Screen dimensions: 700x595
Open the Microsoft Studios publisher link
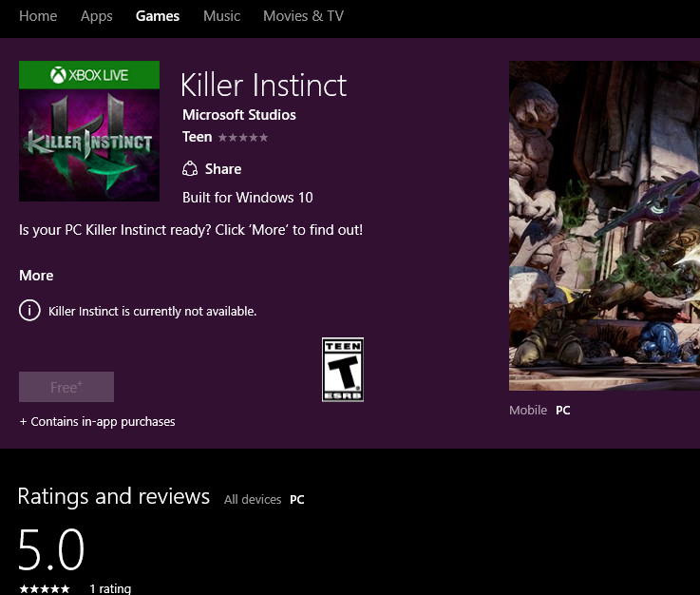point(238,115)
